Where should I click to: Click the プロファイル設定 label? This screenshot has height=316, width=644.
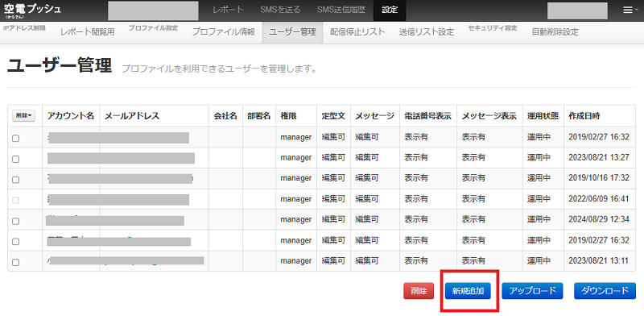(x=153, y=28)
